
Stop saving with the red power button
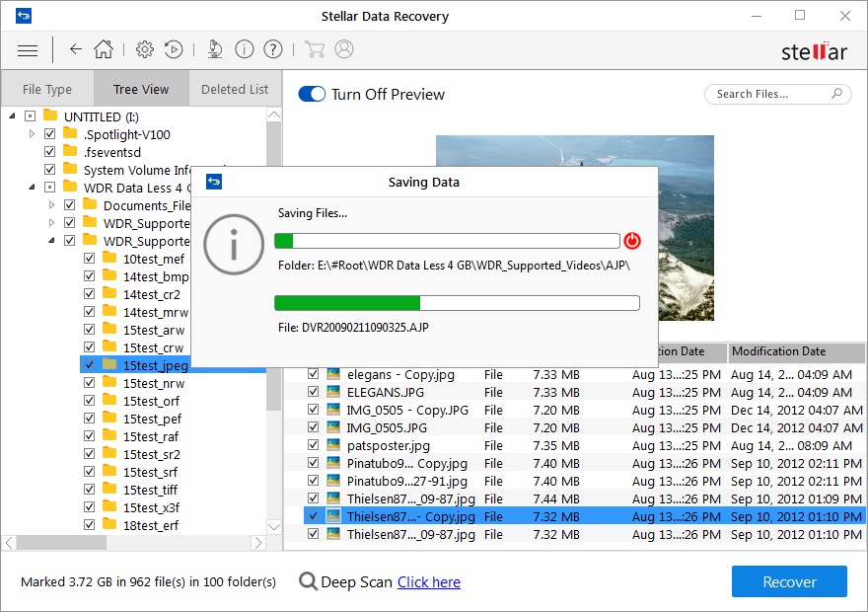tap(632, 241)
